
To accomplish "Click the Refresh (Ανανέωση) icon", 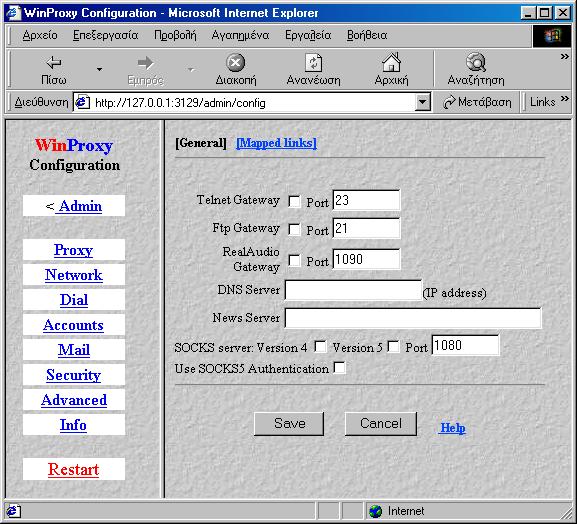I will (313, 63).
